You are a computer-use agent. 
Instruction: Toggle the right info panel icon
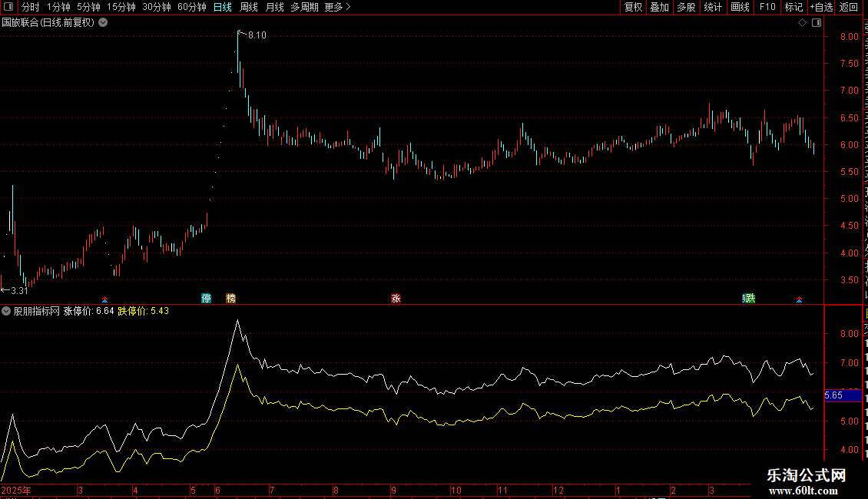817,23
